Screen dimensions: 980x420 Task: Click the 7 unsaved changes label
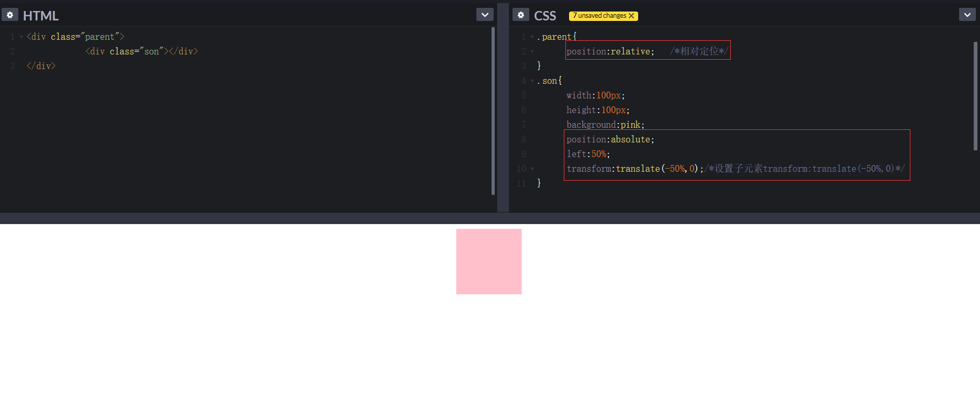tap(599, 16)
